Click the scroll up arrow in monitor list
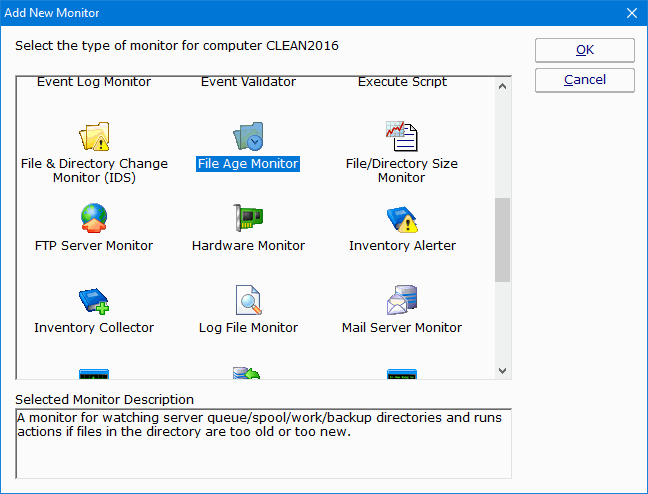 click(x=503, y=85)
